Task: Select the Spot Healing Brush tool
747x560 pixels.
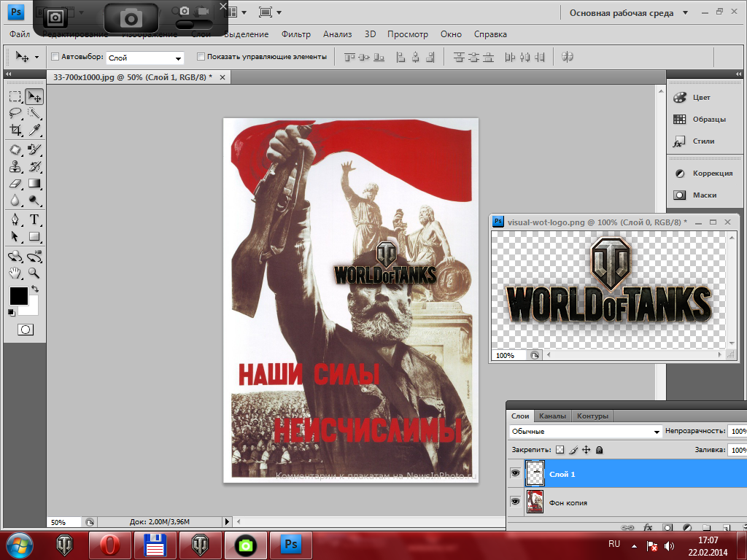Action: (15, 149)
